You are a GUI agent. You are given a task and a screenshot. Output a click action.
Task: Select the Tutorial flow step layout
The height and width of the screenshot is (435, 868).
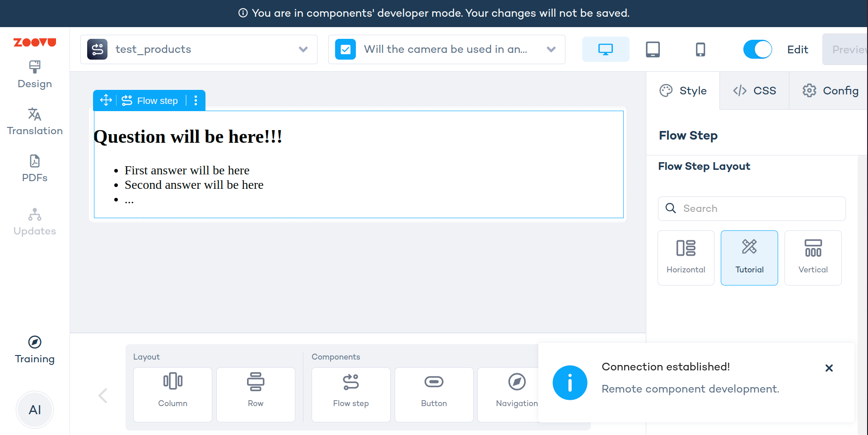(x=749, y=258)
